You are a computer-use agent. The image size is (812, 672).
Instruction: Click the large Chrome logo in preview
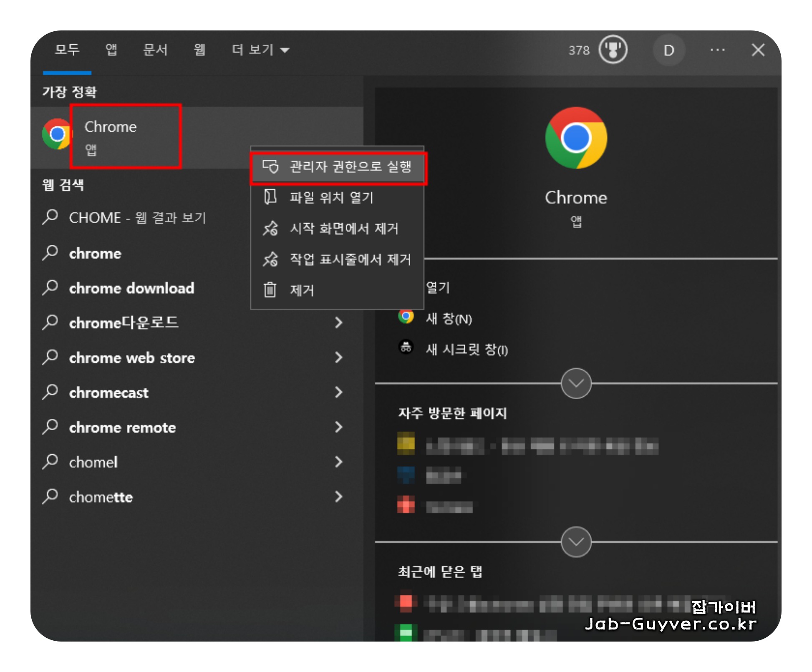576,138
